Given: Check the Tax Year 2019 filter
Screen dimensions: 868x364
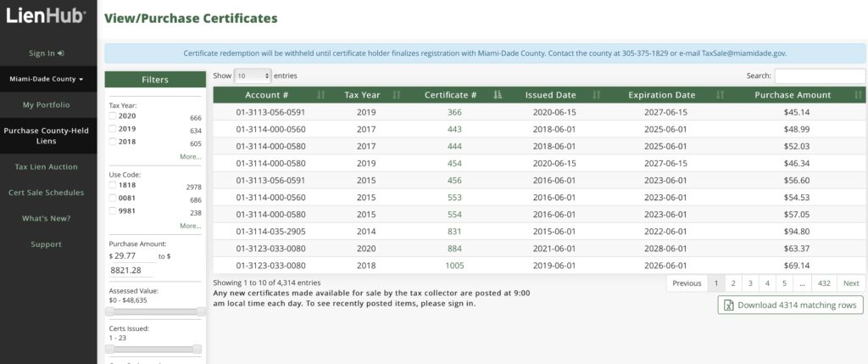Looking at the screenshot, I should coord(113,128).
